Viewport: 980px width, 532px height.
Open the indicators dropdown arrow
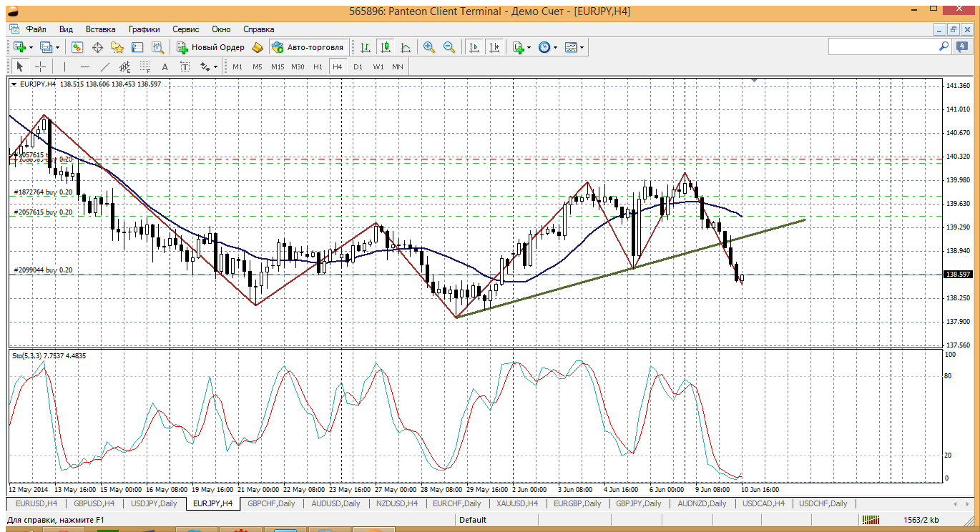point(529,47)
